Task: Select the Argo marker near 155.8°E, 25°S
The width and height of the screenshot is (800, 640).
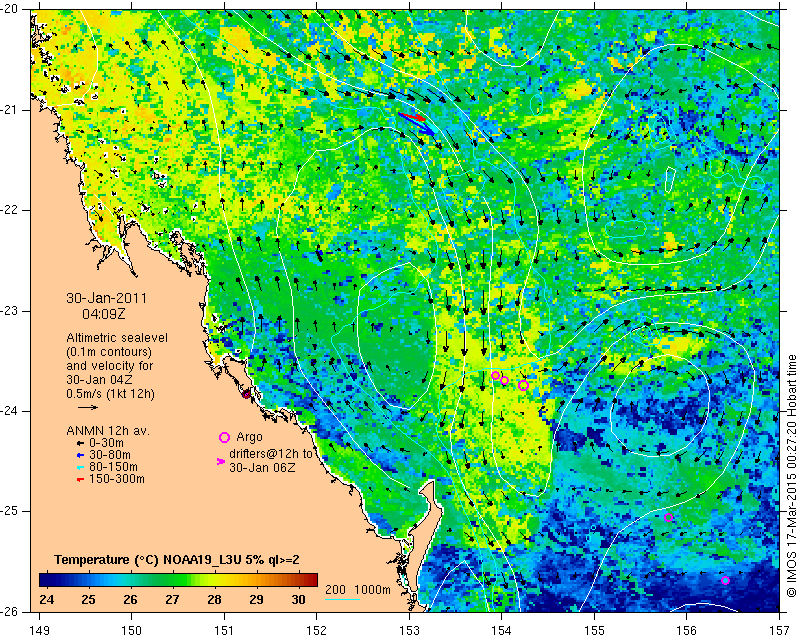Action: point(668,518)
